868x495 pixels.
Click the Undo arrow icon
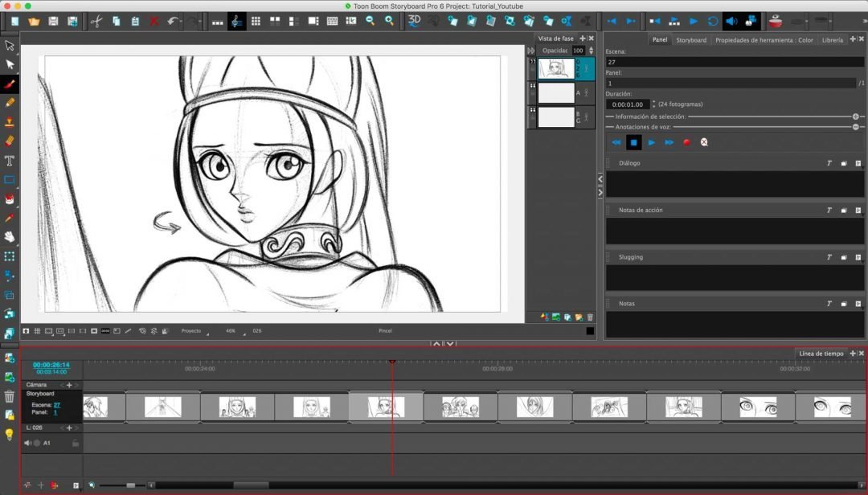173,21
